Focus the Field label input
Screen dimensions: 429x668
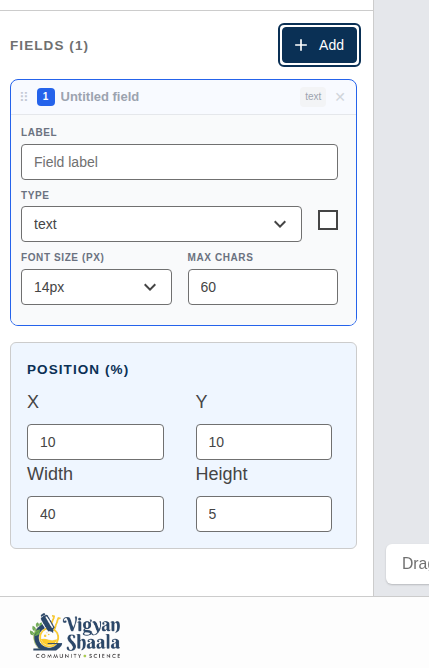click(179, 162)
